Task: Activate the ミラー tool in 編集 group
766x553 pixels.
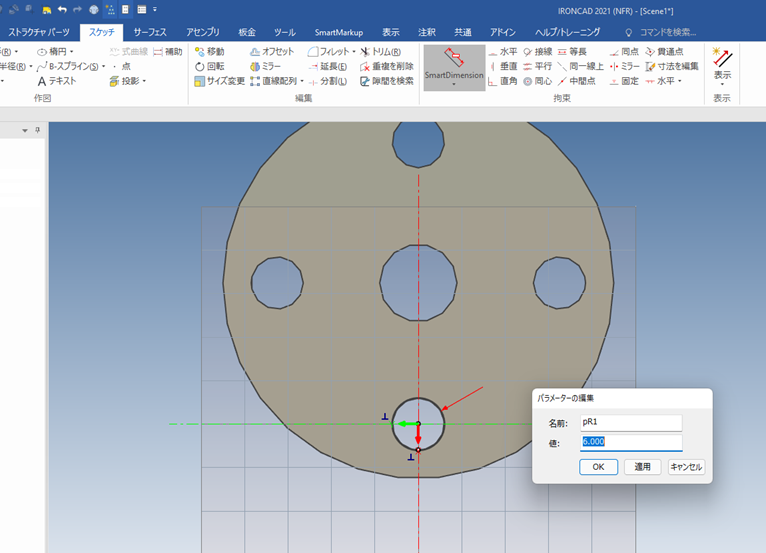Action: tap(265, 66)
